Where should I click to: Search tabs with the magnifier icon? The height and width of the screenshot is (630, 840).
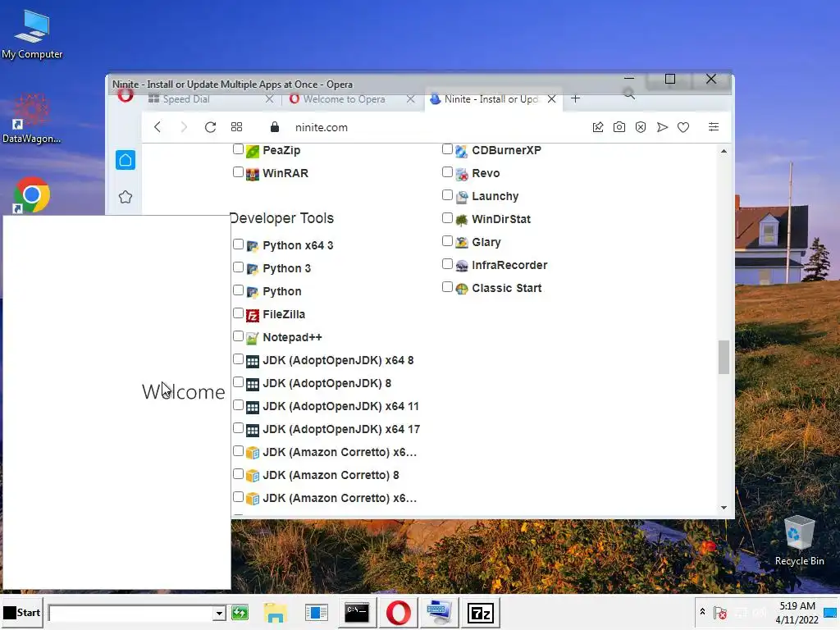629,94
